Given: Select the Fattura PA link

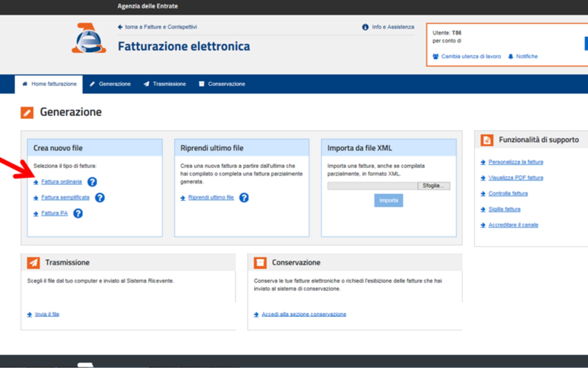Looking at the screenshot, I should [x=54, y=213].
